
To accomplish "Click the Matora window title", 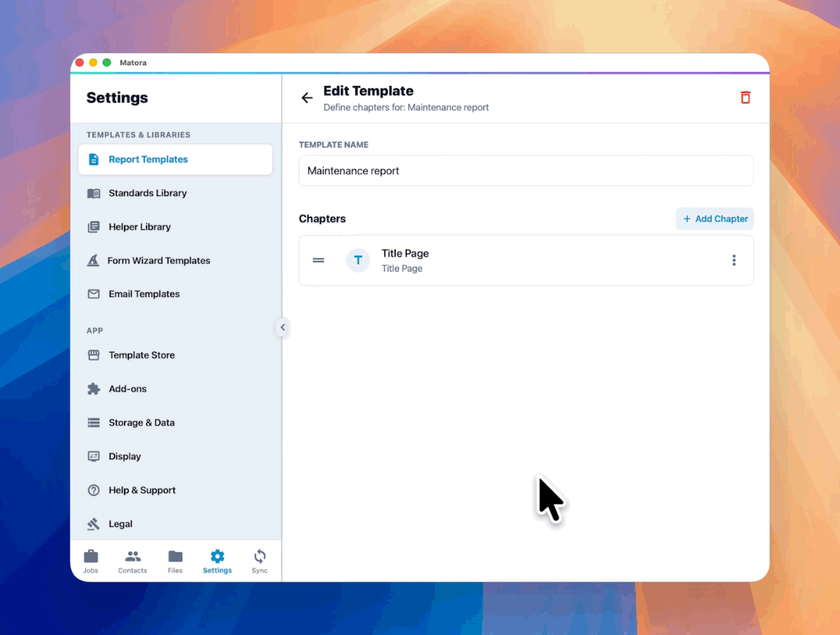I will [133, 63].
